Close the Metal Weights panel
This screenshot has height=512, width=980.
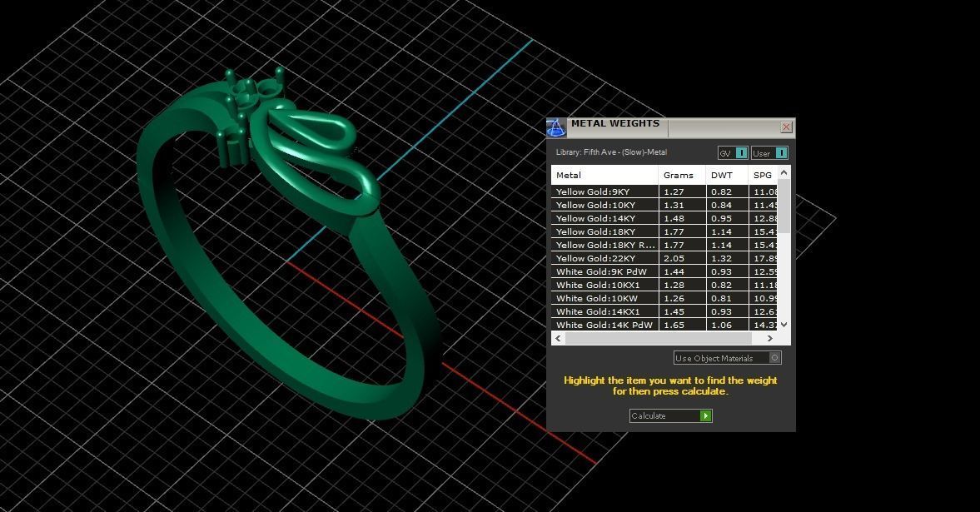tap(786, 127)
